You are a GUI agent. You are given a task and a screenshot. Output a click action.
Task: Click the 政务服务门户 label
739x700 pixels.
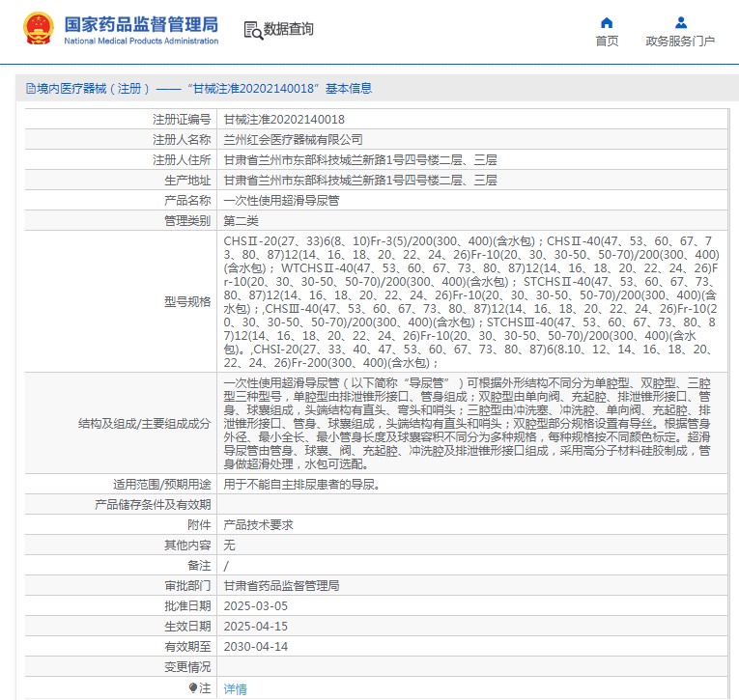680,41
